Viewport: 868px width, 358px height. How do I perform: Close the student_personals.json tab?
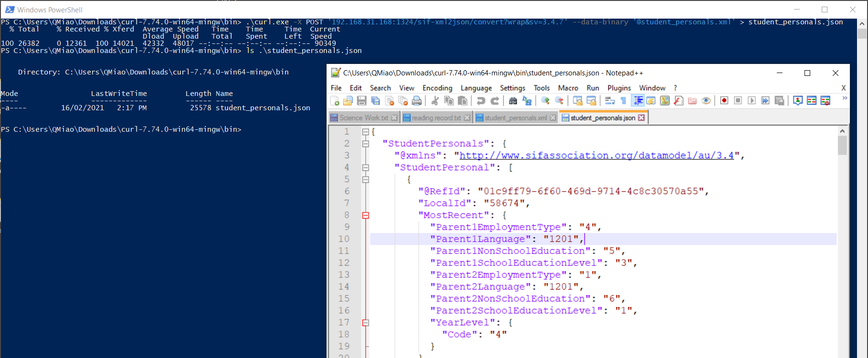641,117
